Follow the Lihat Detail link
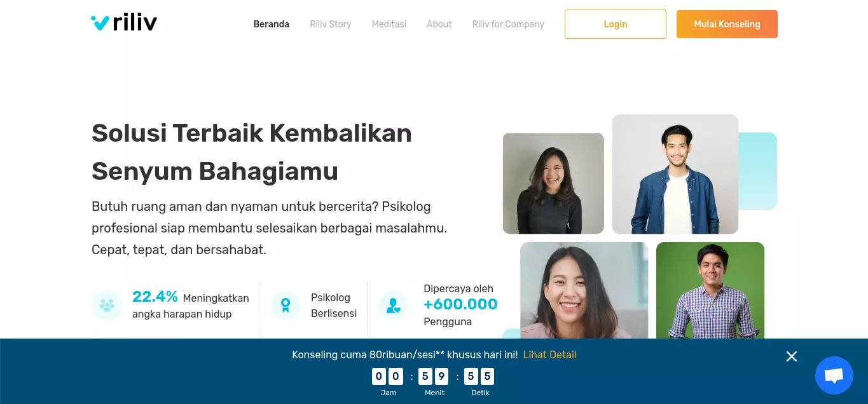Screen dimensions: 868x404 (x=549, y=354)
